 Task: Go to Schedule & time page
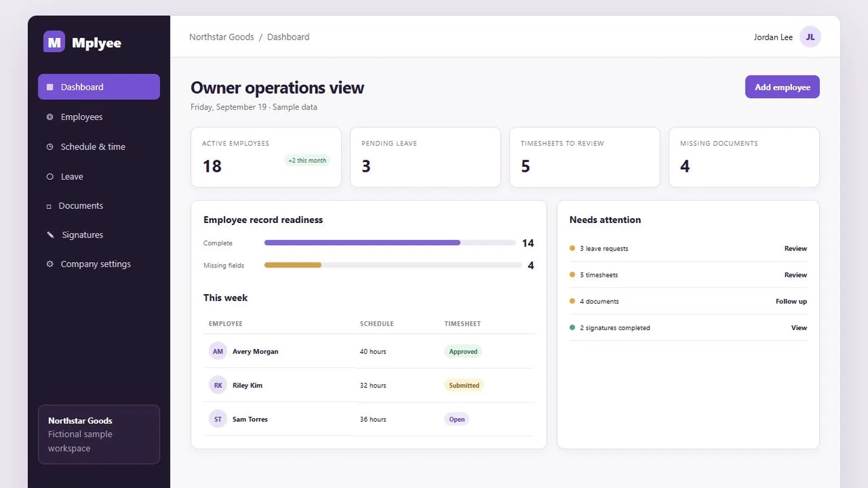click(x=99, y=146)
